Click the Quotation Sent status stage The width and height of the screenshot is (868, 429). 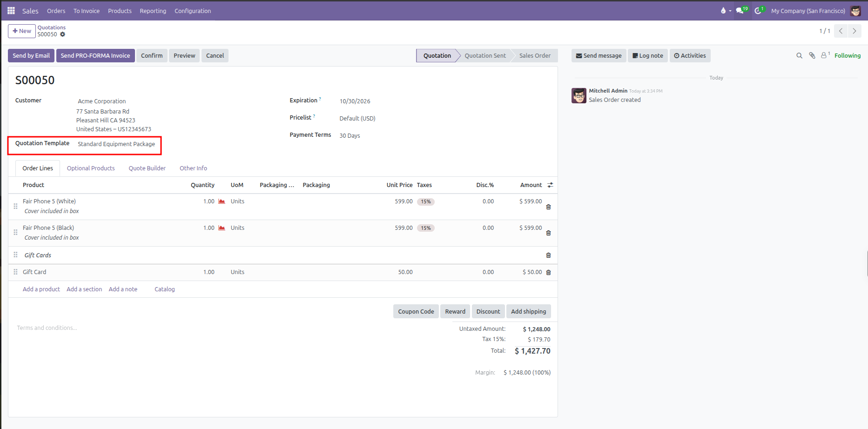click(485, 56)
